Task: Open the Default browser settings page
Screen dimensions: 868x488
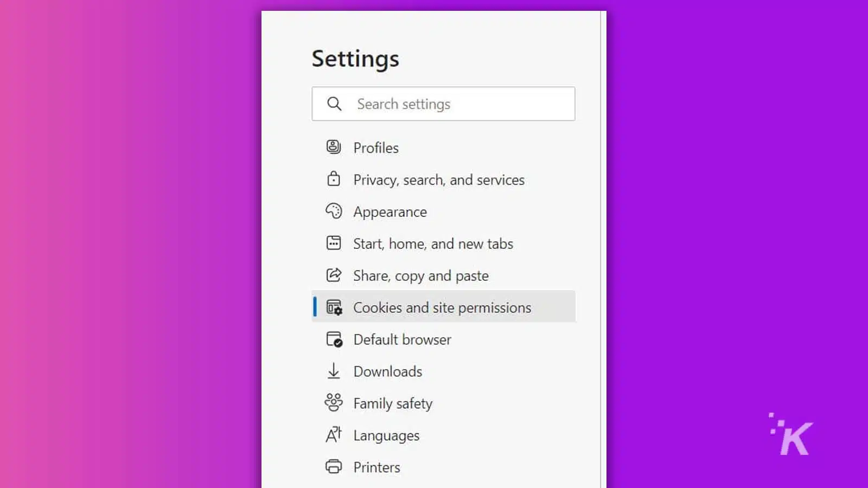Action: click(x=402, y=339)
